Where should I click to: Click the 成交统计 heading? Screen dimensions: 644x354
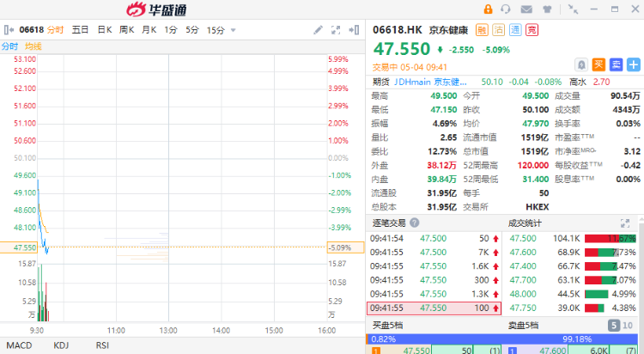(x=525, y=223)
